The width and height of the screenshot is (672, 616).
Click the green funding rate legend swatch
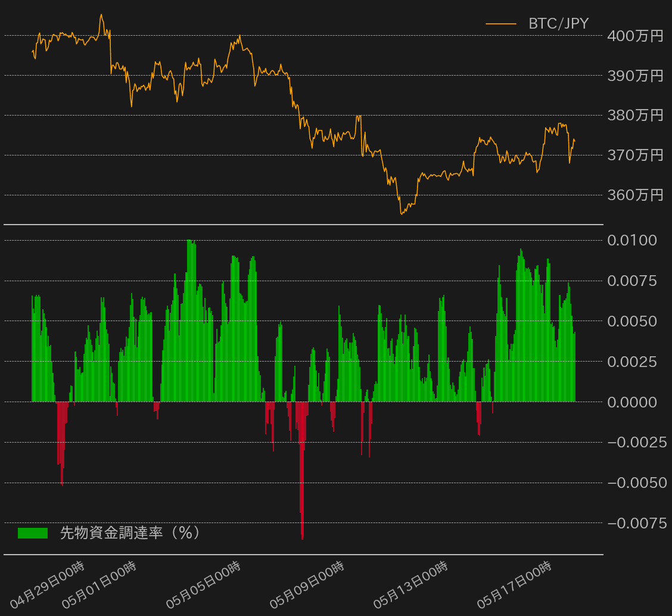[33, 533]
